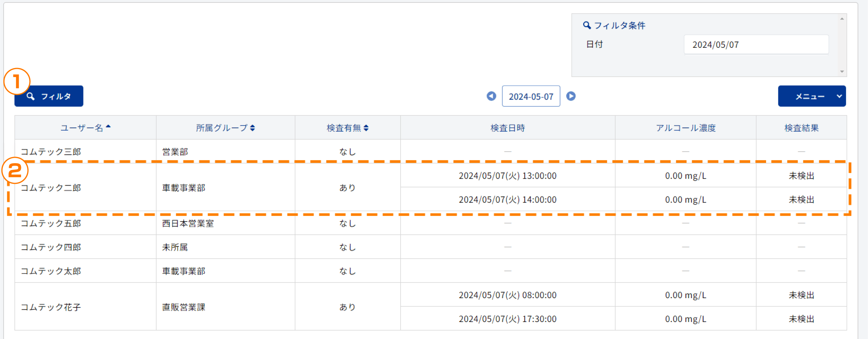The width and height of the screenshot is (868, 339).
Task: Sort by 検査有無 column header
Action: [x=348, y=128]
